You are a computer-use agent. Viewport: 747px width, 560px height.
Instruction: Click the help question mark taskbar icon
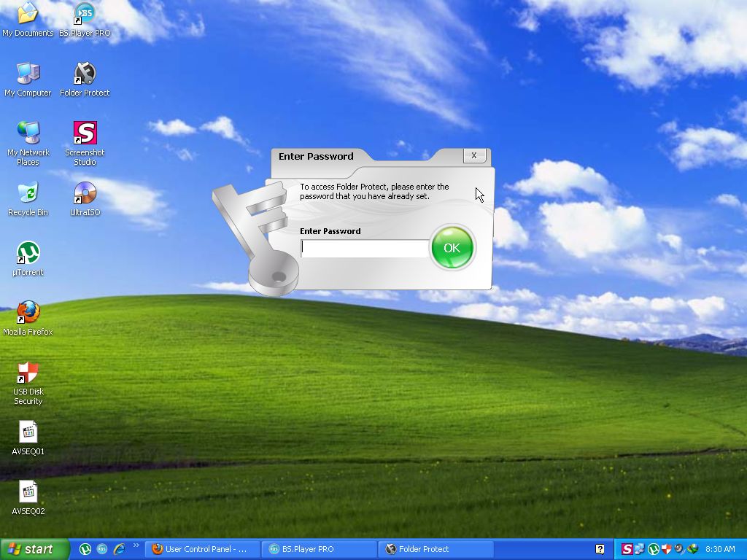click(600, 549)
